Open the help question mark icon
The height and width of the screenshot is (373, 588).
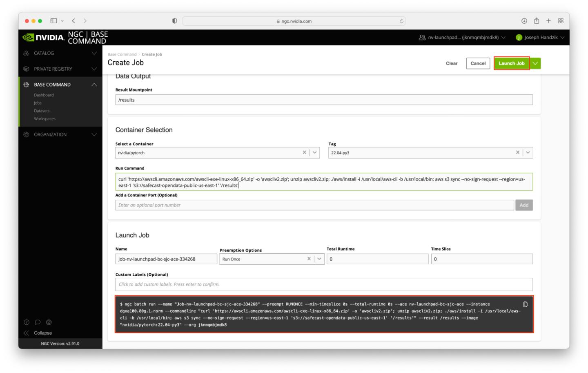27,322
